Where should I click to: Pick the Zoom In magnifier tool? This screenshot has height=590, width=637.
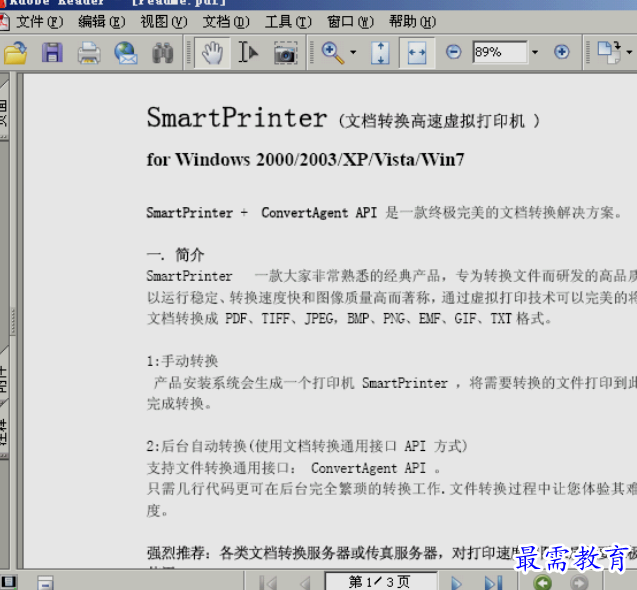[x=332, y=53]
